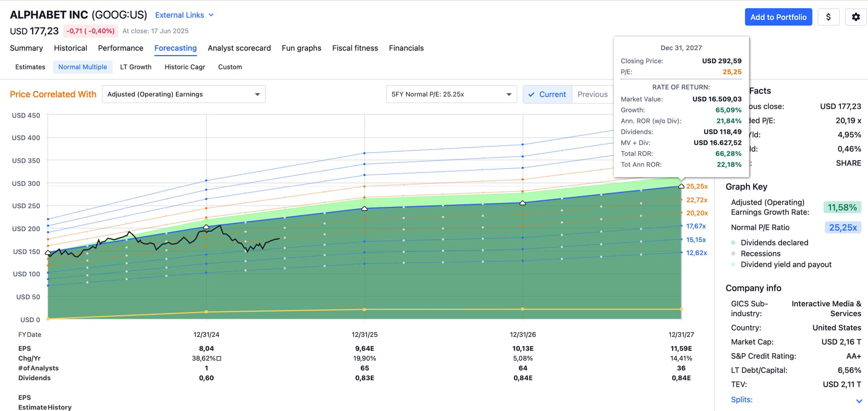Click the 17,67x multiple line label
This screenshot has width=868, height=411.
696,226
